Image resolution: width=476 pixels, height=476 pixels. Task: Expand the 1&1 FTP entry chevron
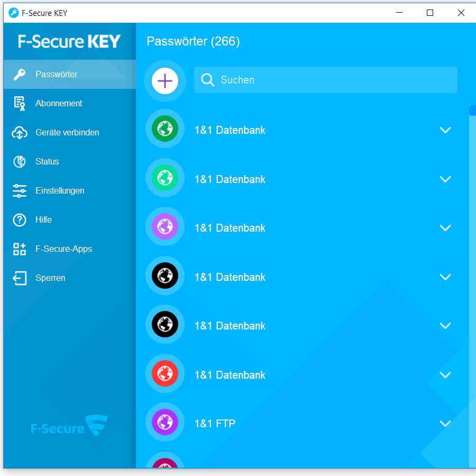coord(445,424)
